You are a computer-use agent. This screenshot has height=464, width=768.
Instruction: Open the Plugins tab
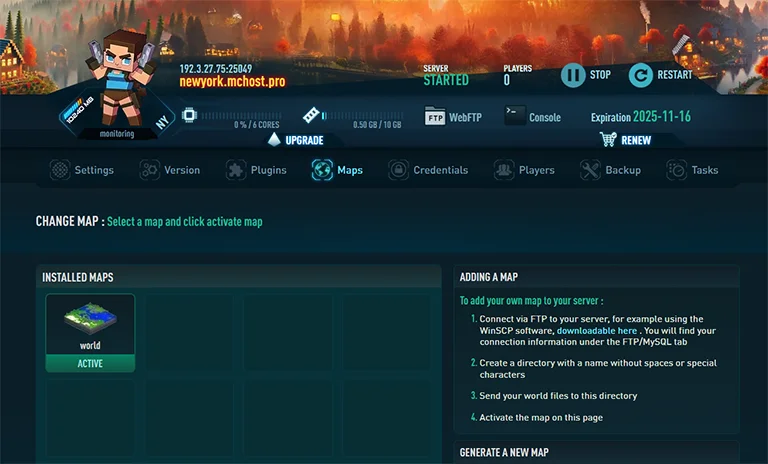[257, 170]
